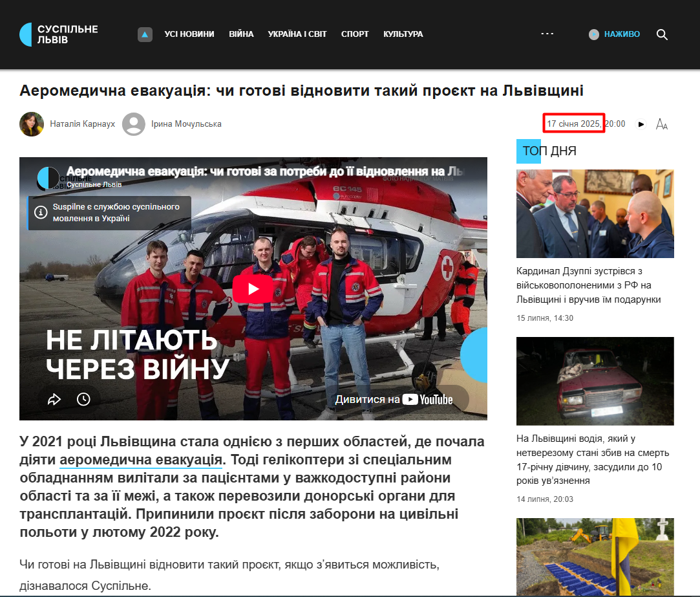The image size is (700, 597).
Task: Open Кардинал Дзуппі news thumbnail
Action: pos(595,213)
